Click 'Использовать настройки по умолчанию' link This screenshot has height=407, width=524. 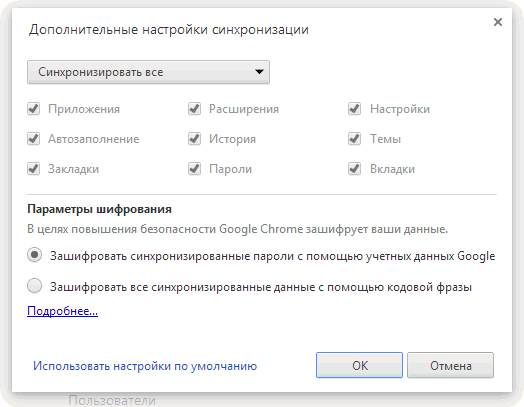click(145, 366)
